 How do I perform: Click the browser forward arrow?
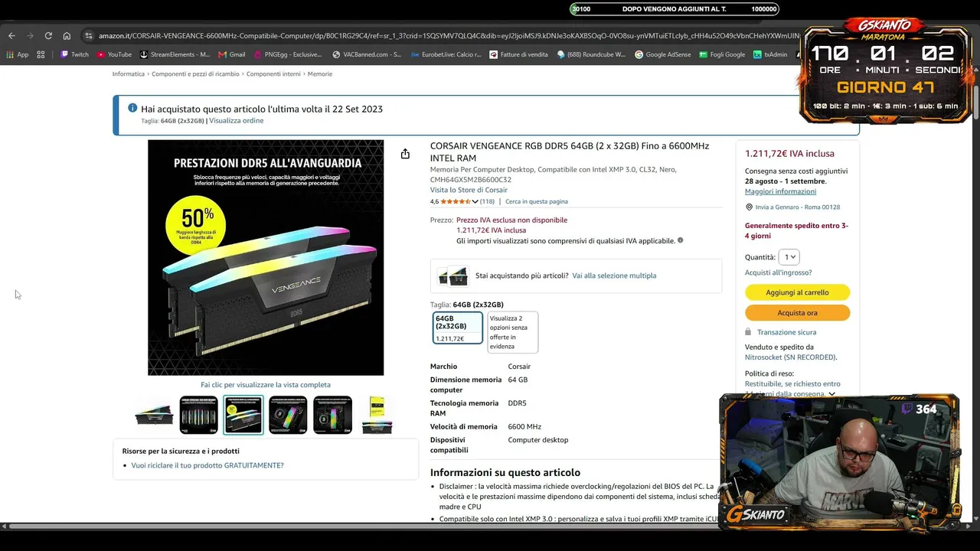[x=30, y=36]
